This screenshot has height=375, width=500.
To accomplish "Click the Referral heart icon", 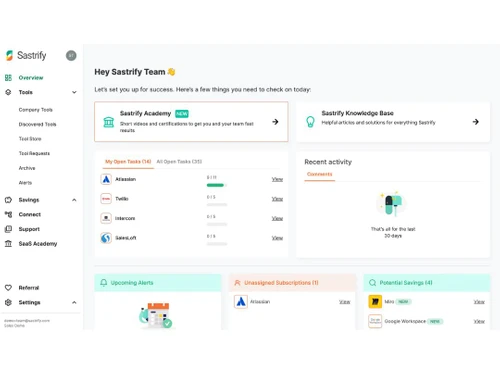I will pos(8,288).
